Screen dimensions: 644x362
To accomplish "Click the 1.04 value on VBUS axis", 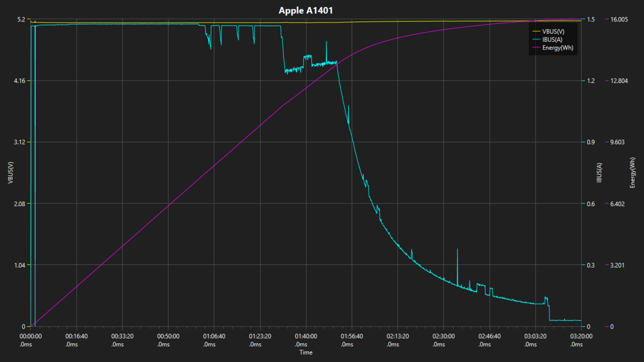I will [20, 265].
